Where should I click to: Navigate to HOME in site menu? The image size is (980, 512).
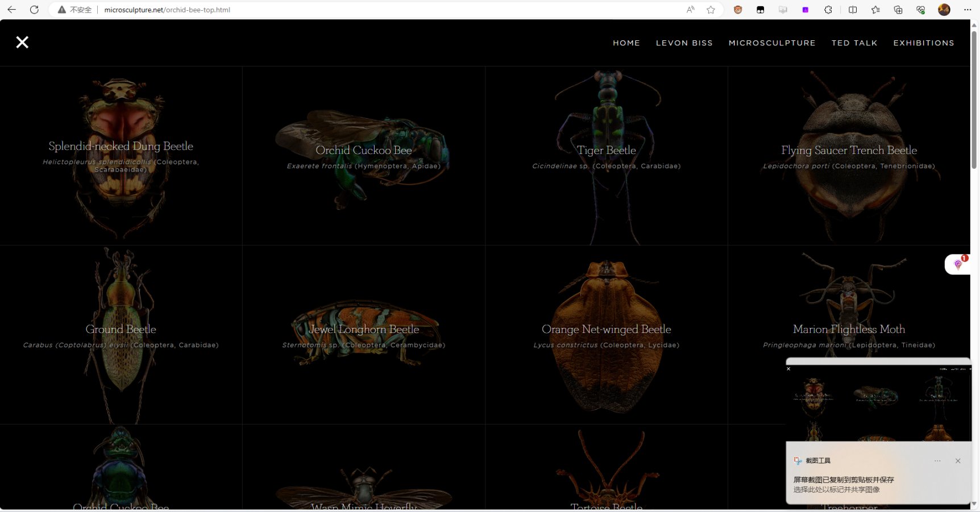(626, 43)
